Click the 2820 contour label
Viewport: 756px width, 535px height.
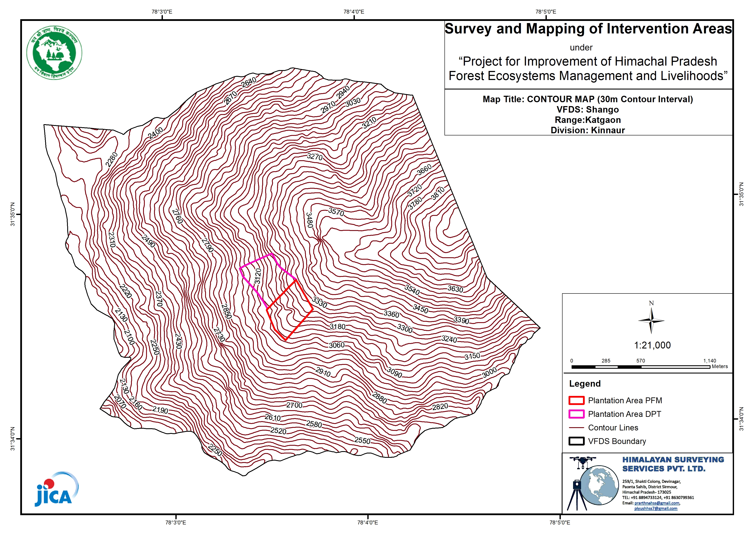[x=440, y=406]
